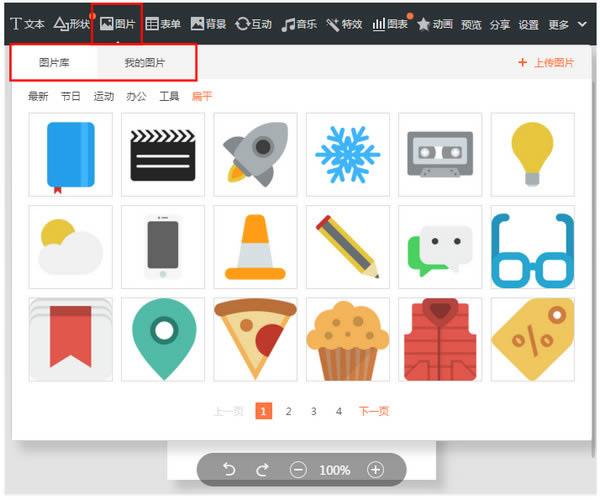Switch to the 我的图片 tab

coord(145,63)
